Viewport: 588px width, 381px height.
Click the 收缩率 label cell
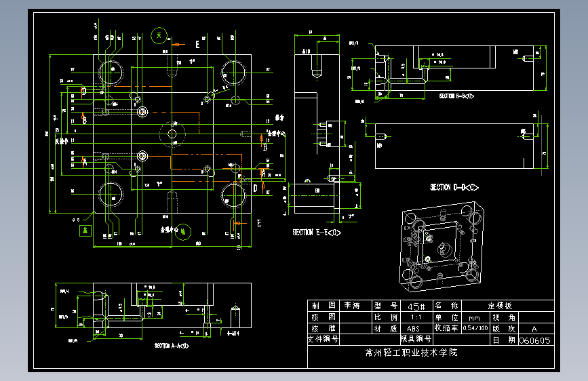(447, 328)
